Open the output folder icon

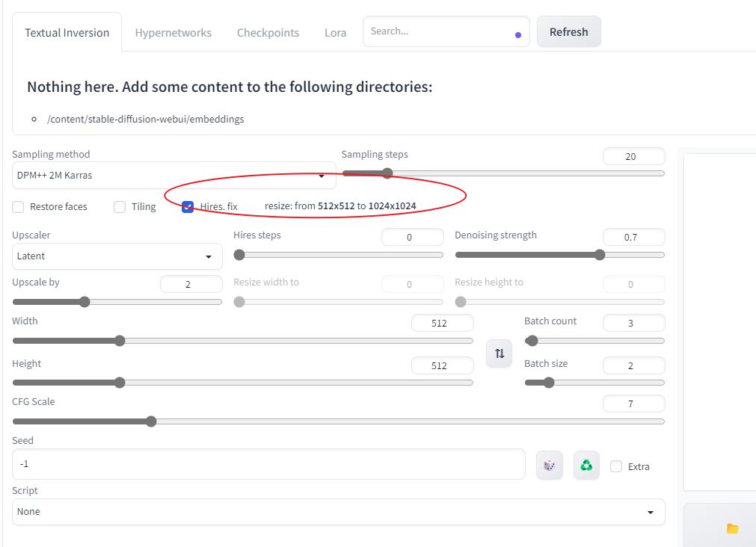pos(732,528)
